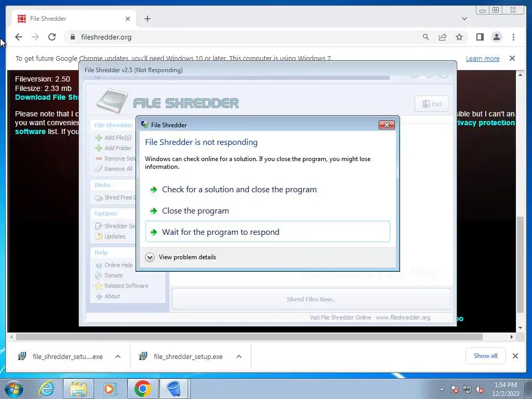The width and height of the screenshot is (532, 399).
Task: Close the File Shredder not responding dialog
Action: coord(387,125)
